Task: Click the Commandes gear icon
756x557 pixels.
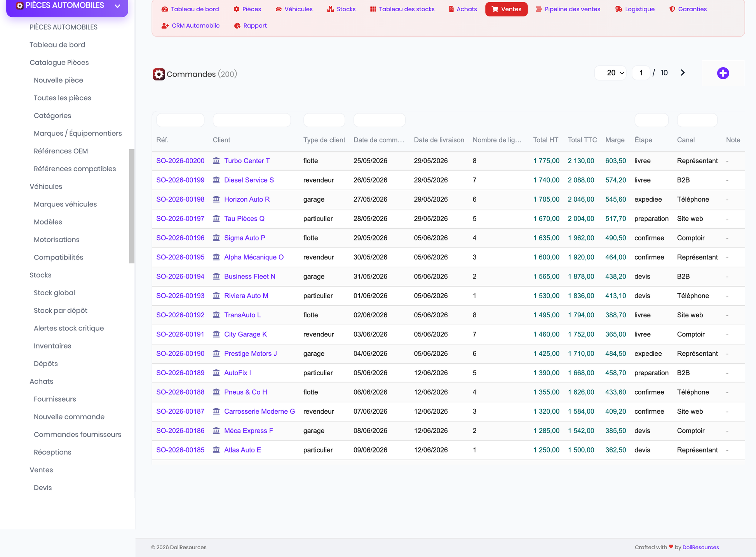Action: (x=159, y=74)
